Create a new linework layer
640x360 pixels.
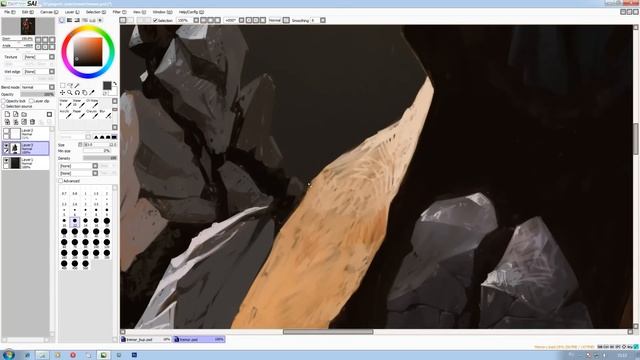coord(16,114)
